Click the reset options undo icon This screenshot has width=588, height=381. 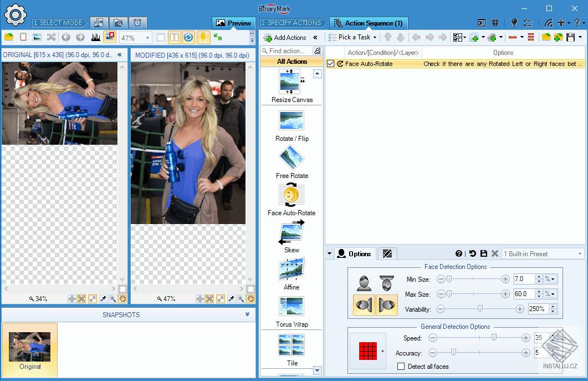[x=472, y=254]
